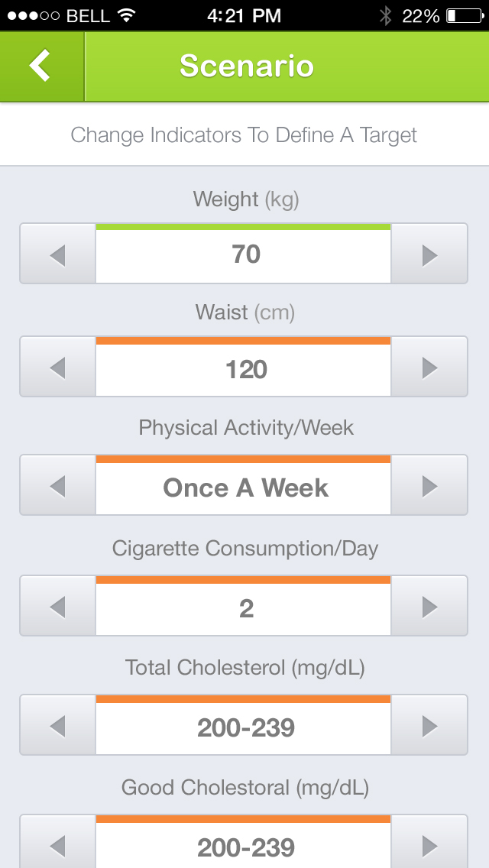
Task: Select the Waist value field showing 120
Action: (x=244, y=370)
